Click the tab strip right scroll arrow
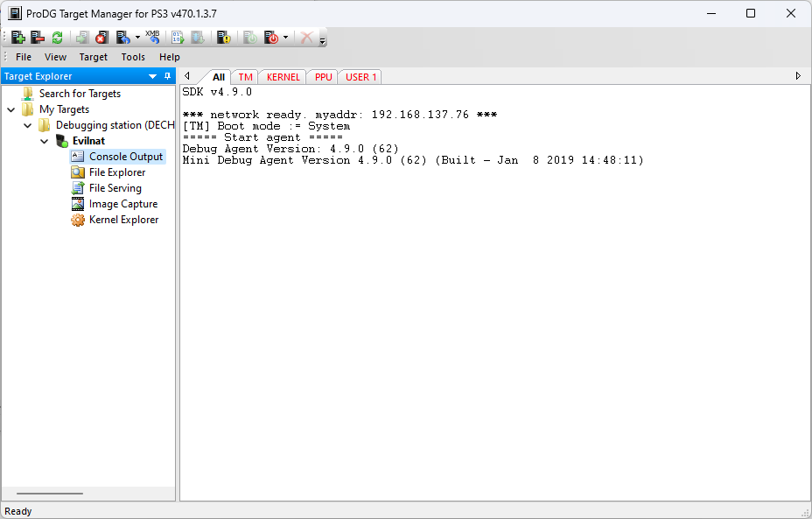Viewport: 812px width, 519px height. (x=798, y=76)
